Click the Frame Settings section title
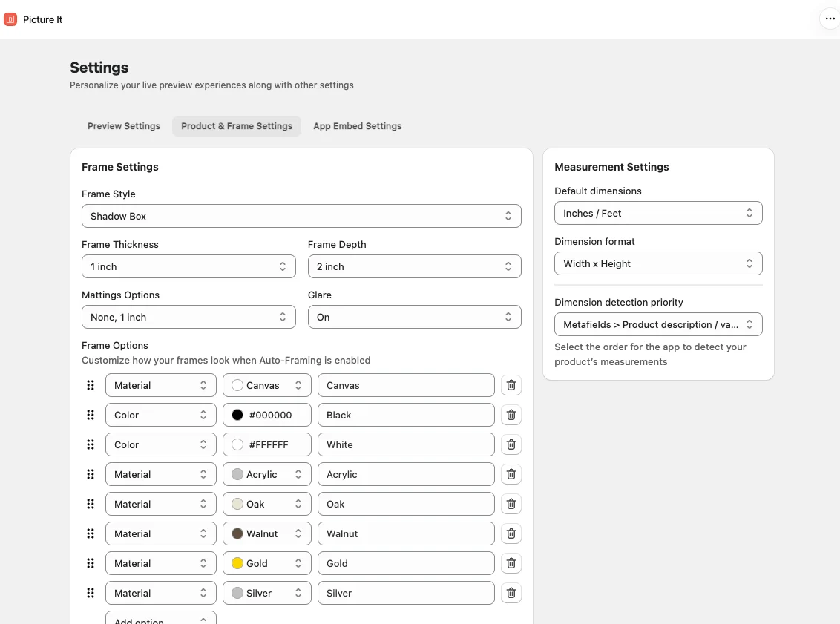This screenshot has width=840, height=624. tap(120, 167)
